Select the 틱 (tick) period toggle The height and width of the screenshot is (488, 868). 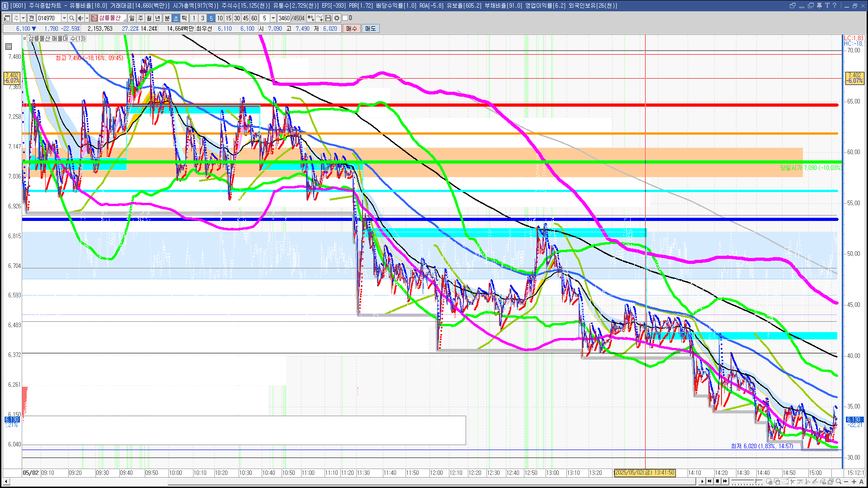point(184,18)
